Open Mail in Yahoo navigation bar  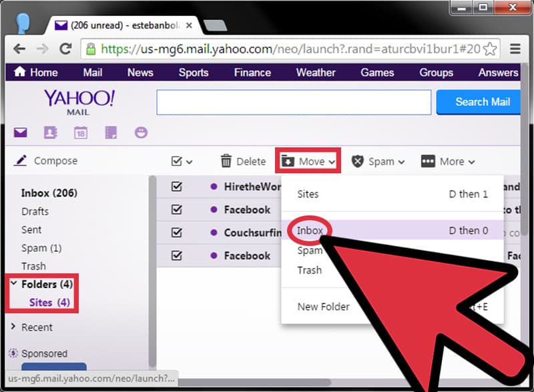coord(93,72)
